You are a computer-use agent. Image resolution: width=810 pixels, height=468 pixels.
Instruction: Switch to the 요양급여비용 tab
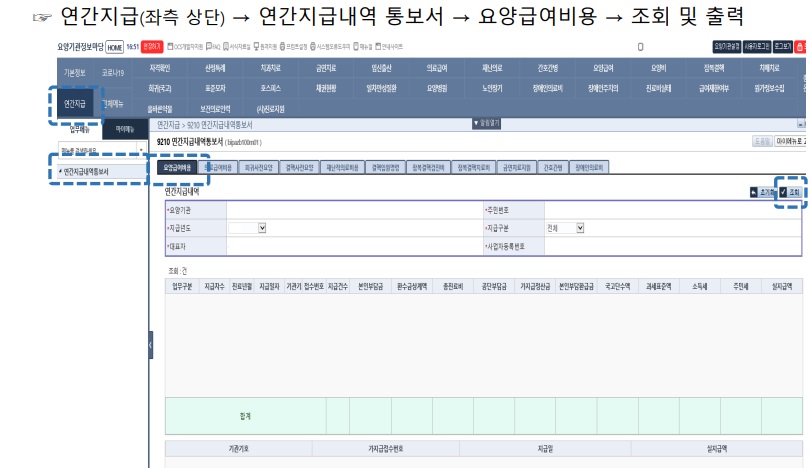[175, 168]
